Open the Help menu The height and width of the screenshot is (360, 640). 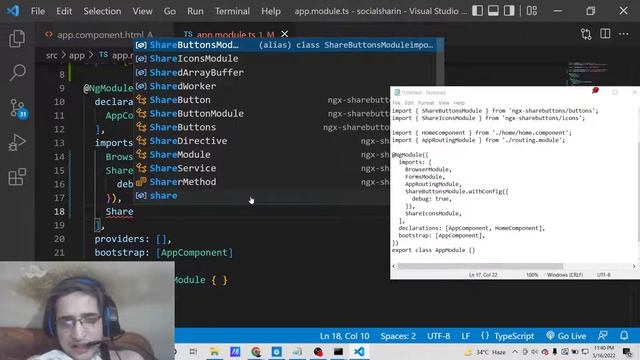[271, 11]
